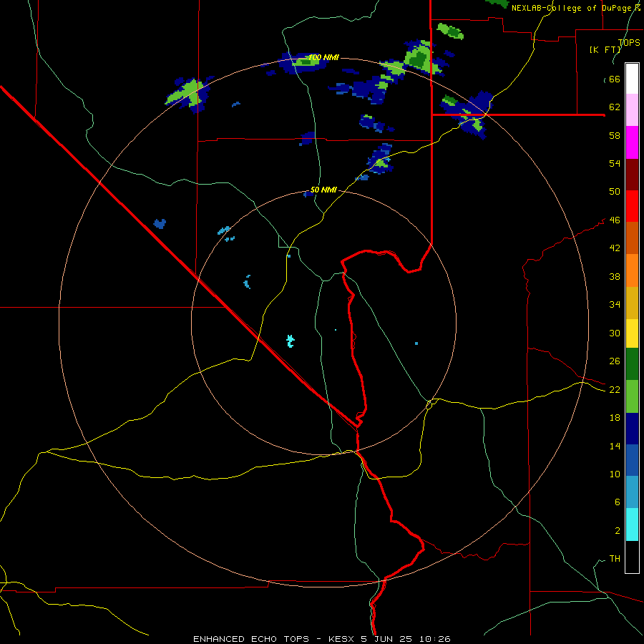Click the white swatch in the echo tops legend
644x644 pixels.
pos(632,79)
